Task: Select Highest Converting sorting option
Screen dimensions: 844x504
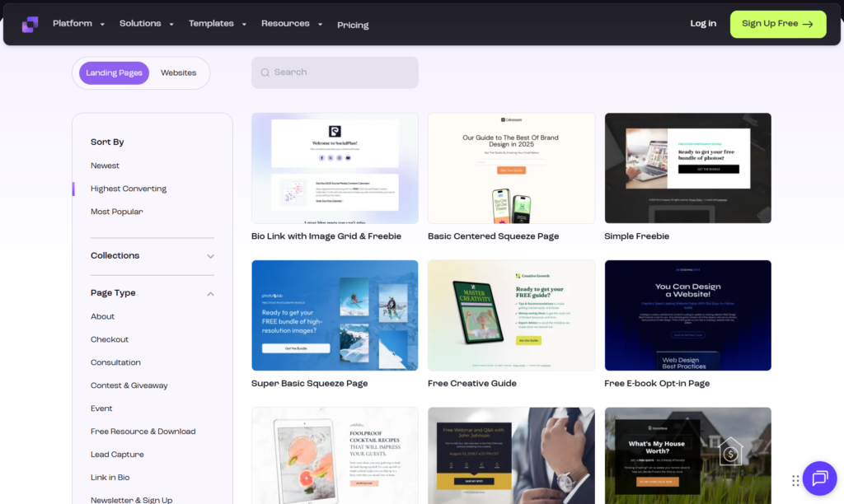Action: coord(129,188)
